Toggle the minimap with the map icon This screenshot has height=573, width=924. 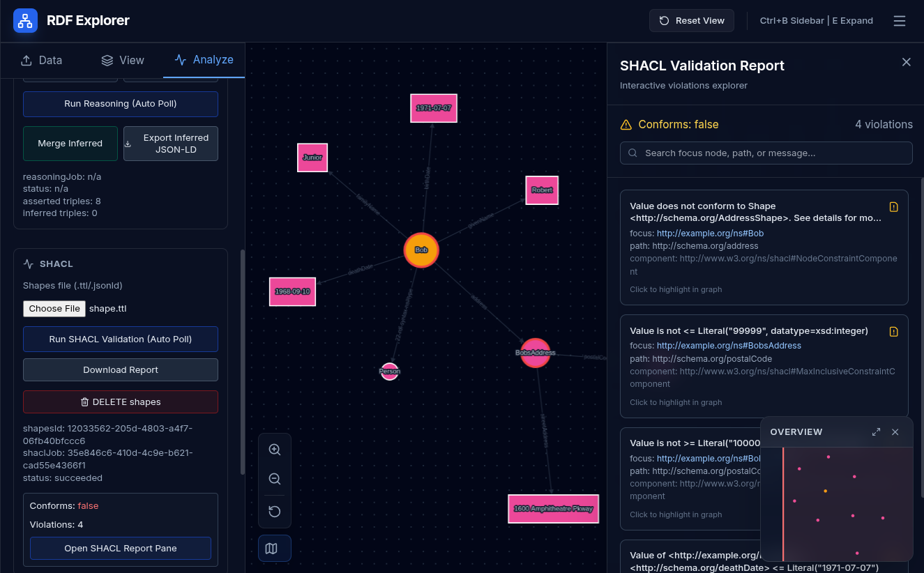(274, 548)
